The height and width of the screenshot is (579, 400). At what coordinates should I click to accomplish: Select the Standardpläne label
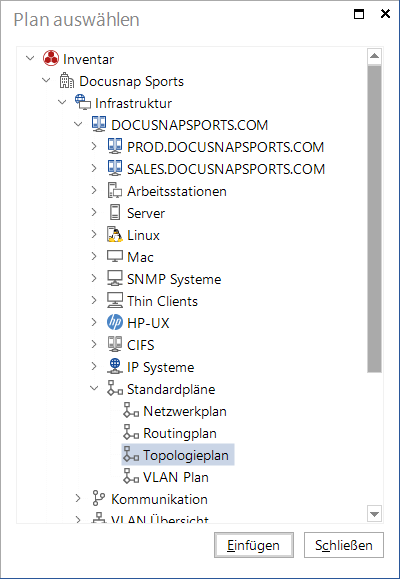point(171,389)
